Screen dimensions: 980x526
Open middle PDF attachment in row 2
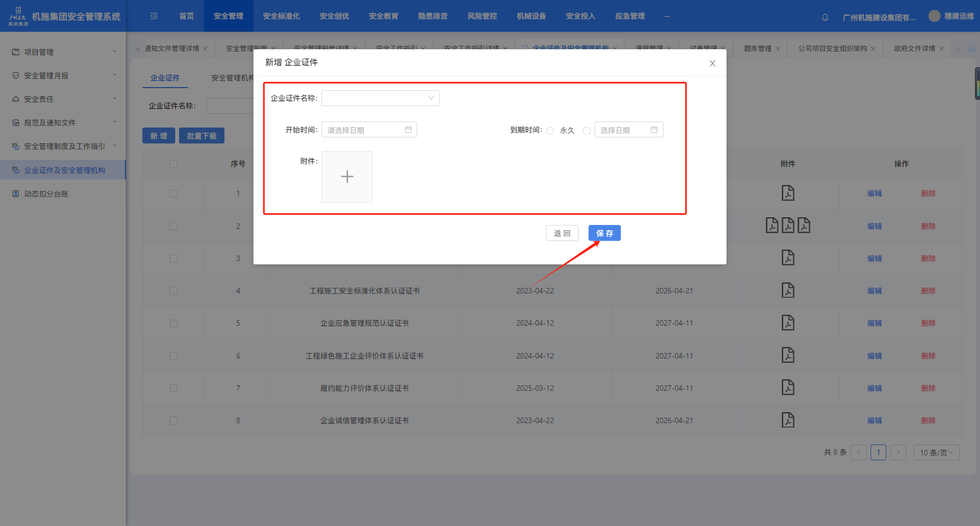(788, 226)
